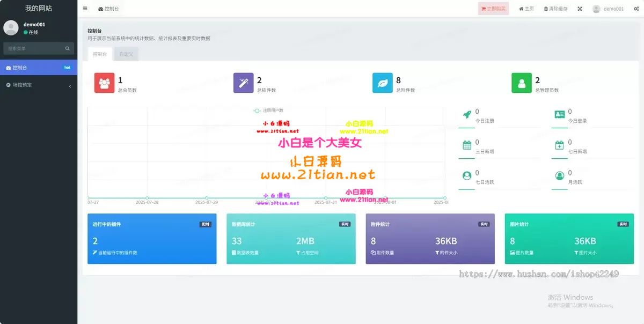Click the fullscreen expand icon
Screen dimensions: 644x324
580,9
